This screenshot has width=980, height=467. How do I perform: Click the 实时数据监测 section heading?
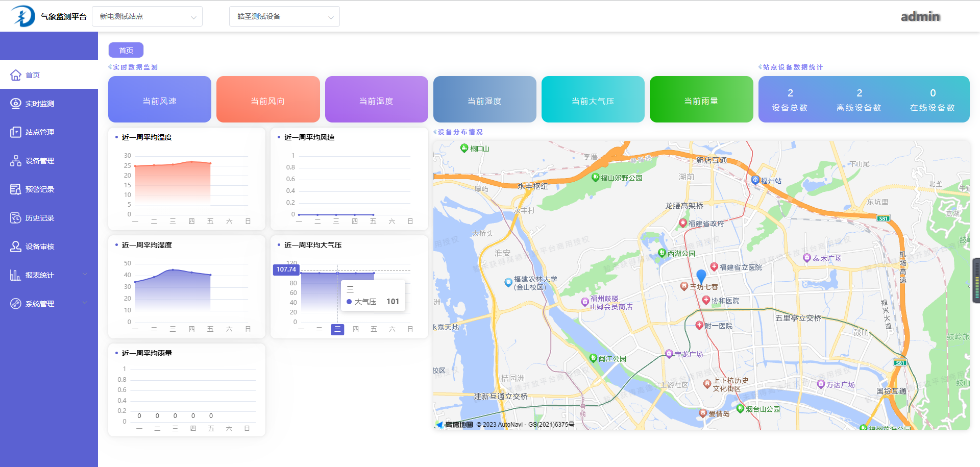pos(135,67)
